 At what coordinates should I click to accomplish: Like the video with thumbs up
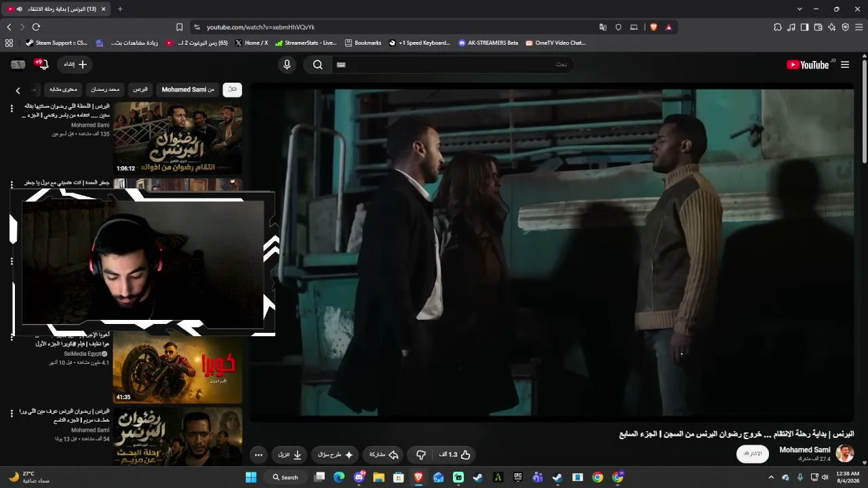pyautogui.click(x=455, y=455)
